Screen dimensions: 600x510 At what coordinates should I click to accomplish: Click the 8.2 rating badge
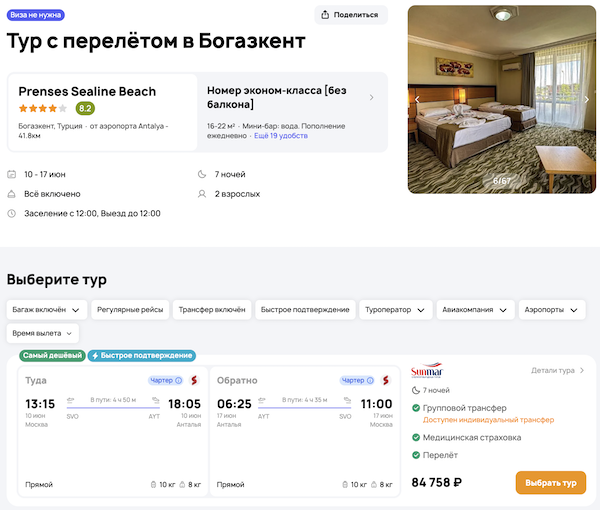tap(85, 108)
